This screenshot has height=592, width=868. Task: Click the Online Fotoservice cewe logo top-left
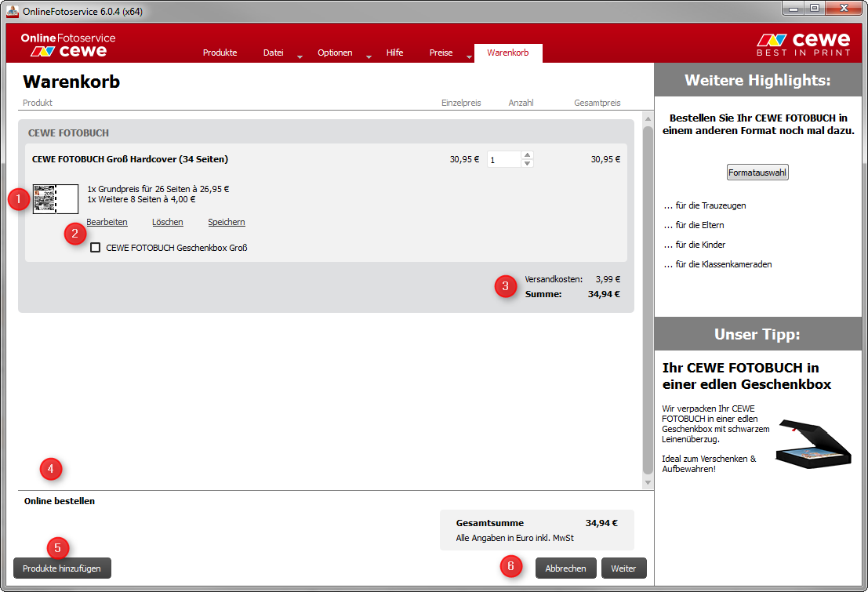point(68,45)
